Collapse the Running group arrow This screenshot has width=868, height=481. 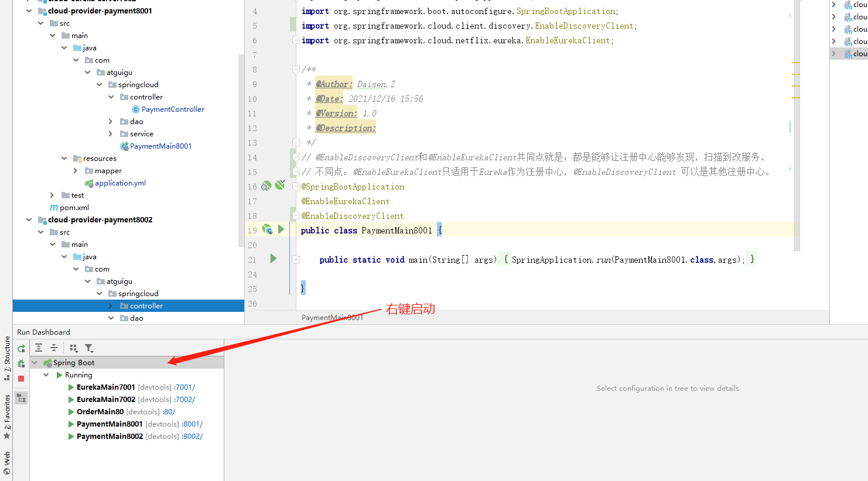click(x=46, y=375)
